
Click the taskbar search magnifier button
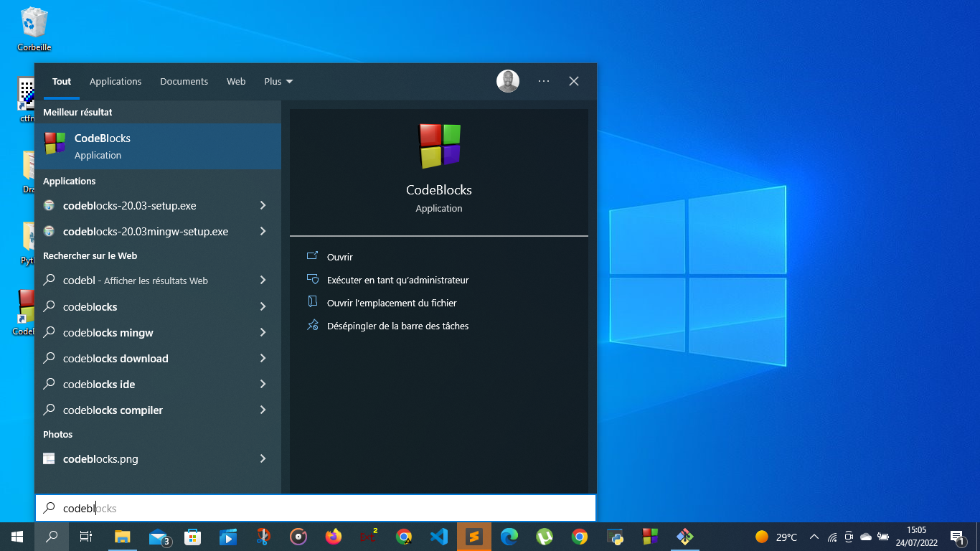52,537
